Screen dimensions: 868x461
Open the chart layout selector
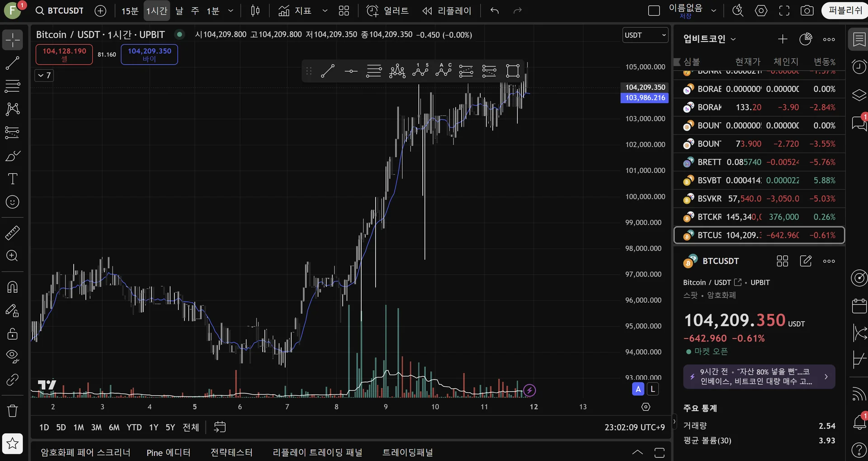(654, 10)
